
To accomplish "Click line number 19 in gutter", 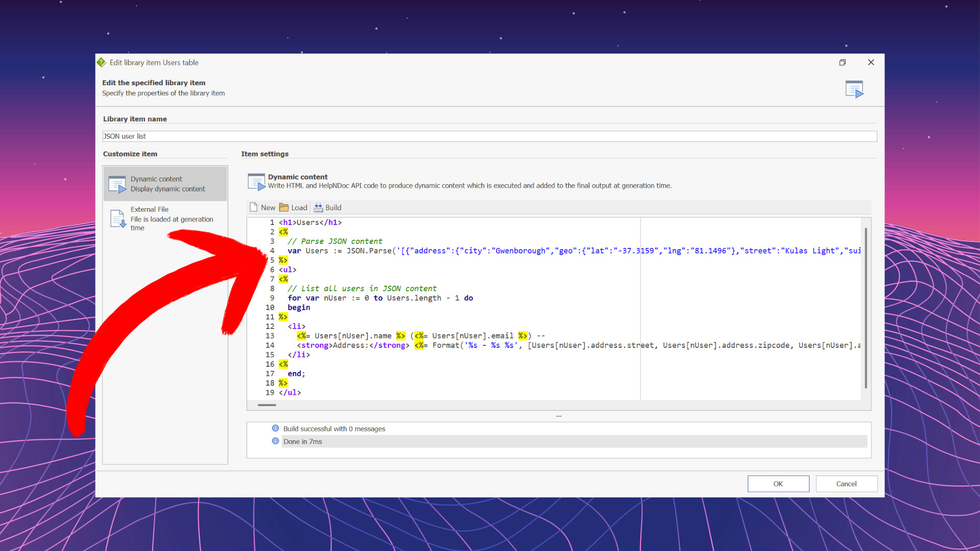I will 270,392.
